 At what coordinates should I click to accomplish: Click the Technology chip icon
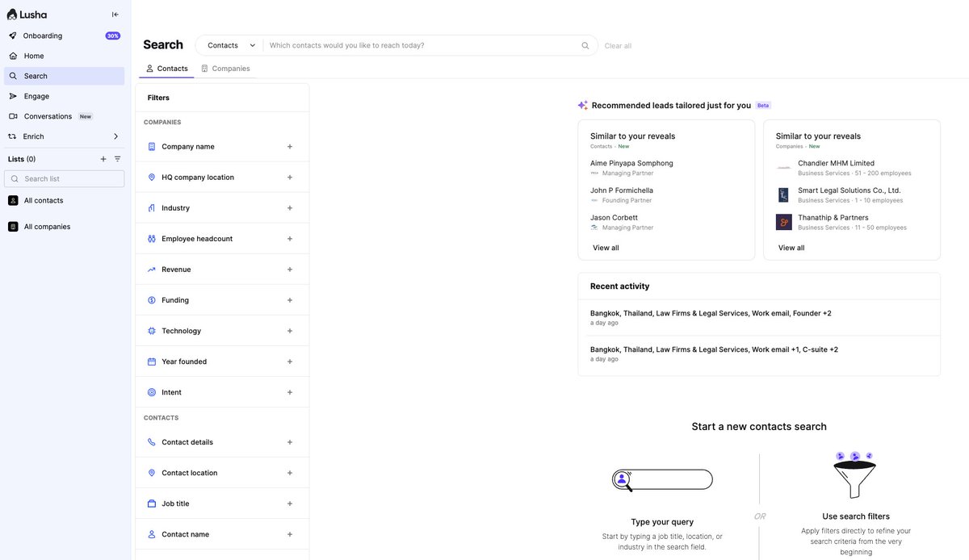[x=152, y=331]
